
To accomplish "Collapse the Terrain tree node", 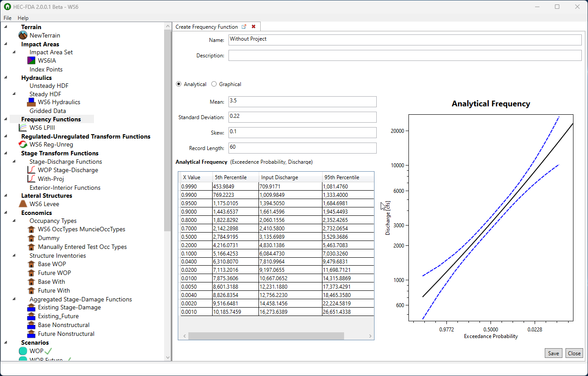I will tap(6, 27).
